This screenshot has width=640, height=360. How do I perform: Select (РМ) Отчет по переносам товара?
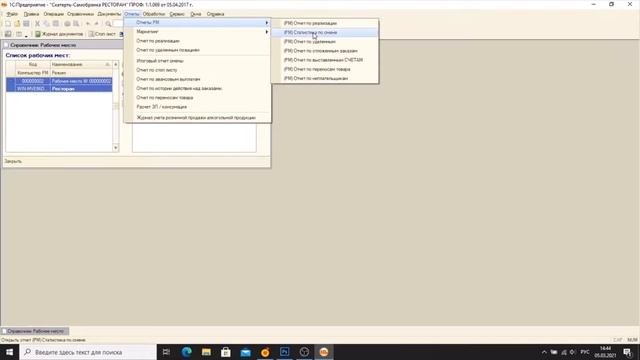point(325,69)
